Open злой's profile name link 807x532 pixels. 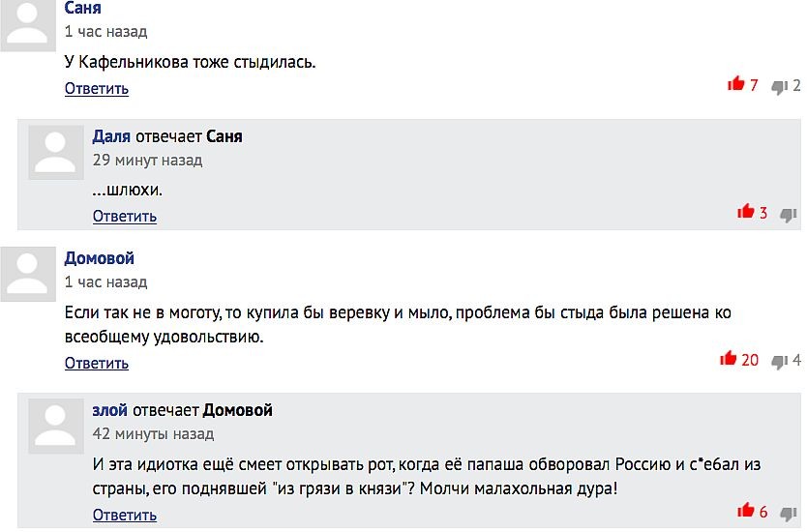pyautogui.click(x=109, y=410)
